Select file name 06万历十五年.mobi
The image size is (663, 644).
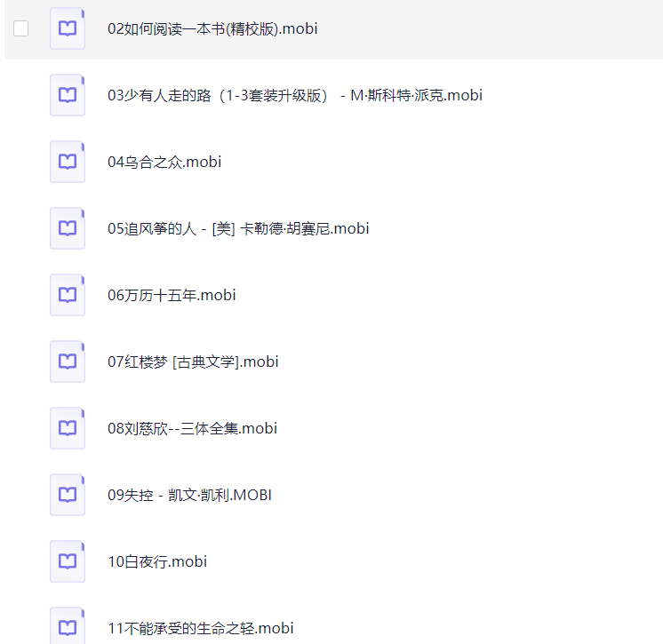[172, 295]
